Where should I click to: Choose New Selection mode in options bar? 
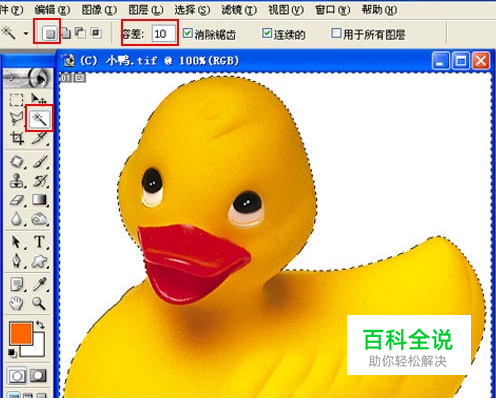[x=50, y=33]
